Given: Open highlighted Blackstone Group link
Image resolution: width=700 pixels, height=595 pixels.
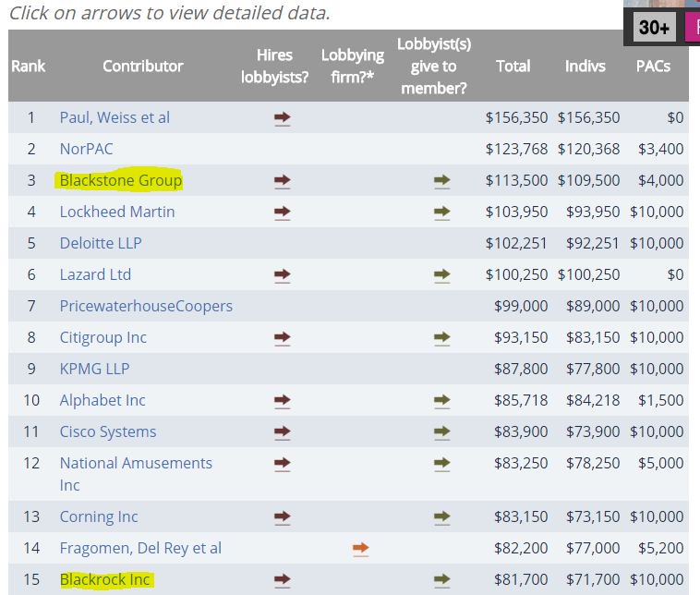Looking at the screenshot, I should click(x=121, y=180).
